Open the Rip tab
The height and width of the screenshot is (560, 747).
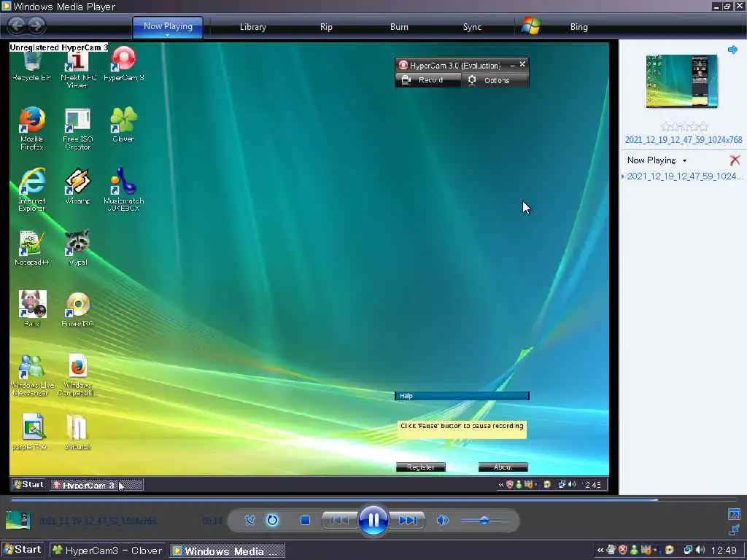coord(326,27)
